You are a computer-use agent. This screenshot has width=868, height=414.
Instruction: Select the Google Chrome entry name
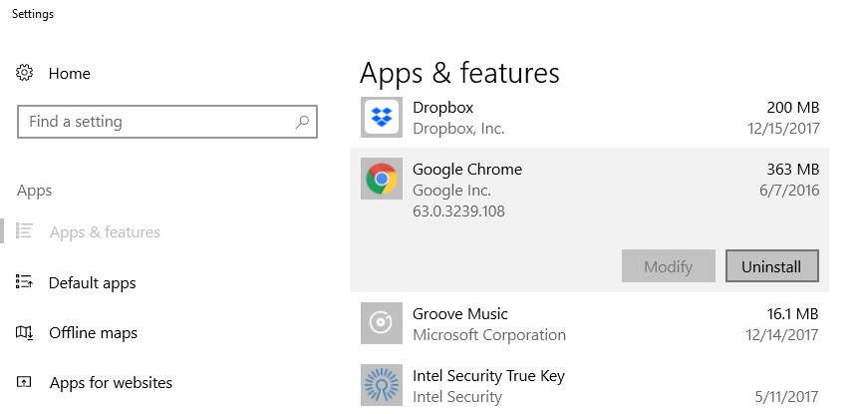coord(467,169)
